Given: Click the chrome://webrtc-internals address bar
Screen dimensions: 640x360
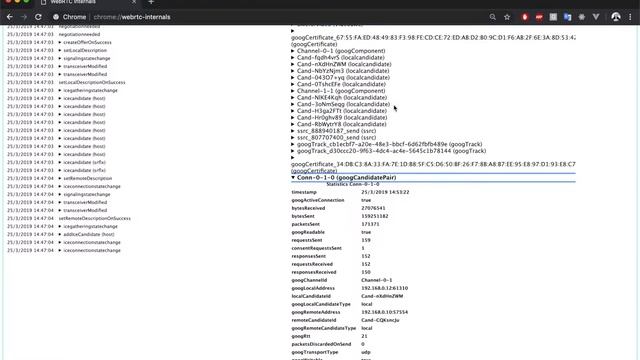Looking at the screenshot, I should tap(131, 17).
